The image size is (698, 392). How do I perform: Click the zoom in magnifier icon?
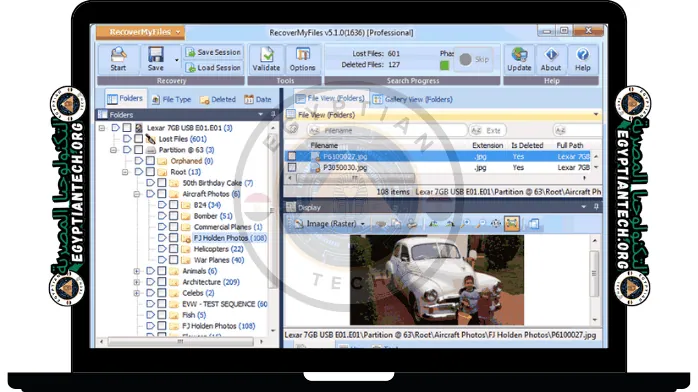click(x=465, y=224)
